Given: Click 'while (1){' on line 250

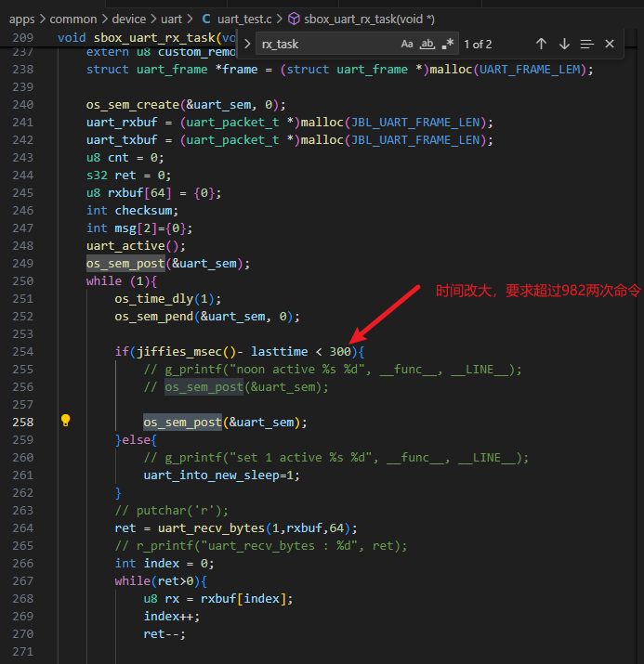Looking at the screenshot, I should 122,281.
